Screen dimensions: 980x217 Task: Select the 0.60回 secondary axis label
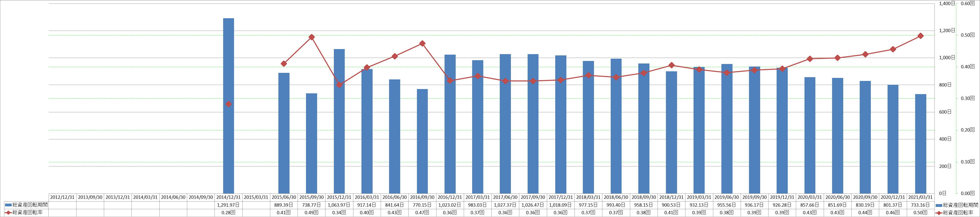[x=967, y=4]
